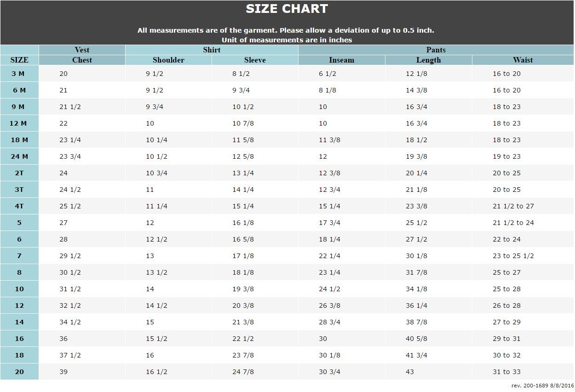
Task: Click the 21 1/2 to 27 waist cell
Action: pyautogui.click(x=513, y=206)
